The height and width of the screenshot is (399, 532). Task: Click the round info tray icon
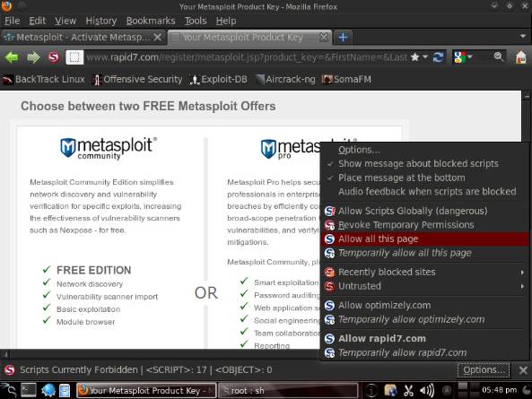(371, 391)
